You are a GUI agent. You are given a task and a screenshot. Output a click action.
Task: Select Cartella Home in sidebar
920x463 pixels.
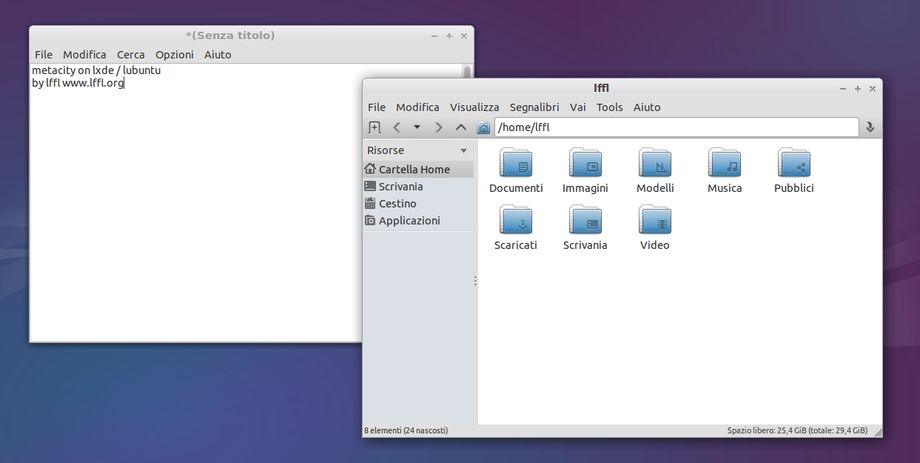tap(418, 169)
